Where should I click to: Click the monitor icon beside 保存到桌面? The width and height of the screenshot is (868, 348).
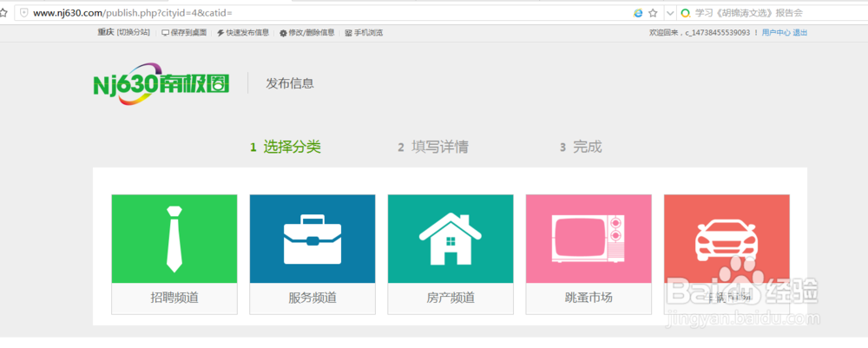(165, 33)
